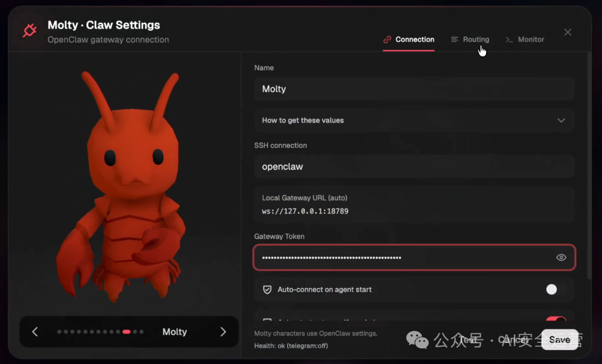Click the ws://127.0.0.1:18789 gateway URL
The height and width of the screenshot is (364, 602).
(x=305, y=211)
